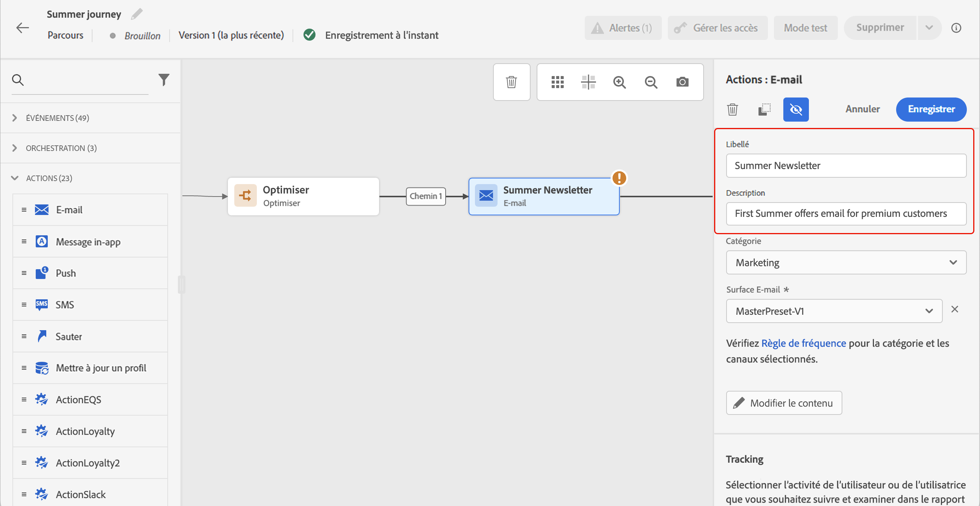The width and height of the screenshot is (980, 506).
Task: Click the grid layout icon in canvas toolbar
Action: point(557,82)
